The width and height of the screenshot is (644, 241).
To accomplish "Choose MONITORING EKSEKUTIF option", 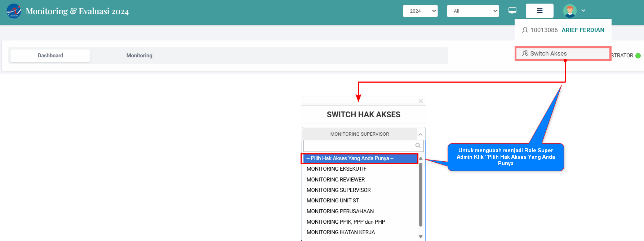I will coord(336,169).
